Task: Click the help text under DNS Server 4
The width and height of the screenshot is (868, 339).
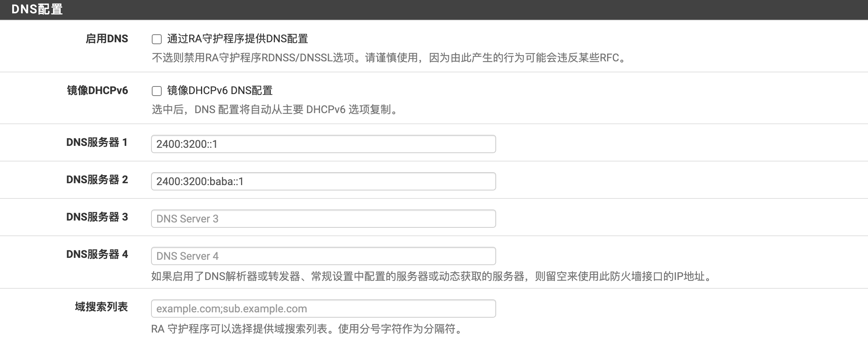Action: point(431,277)
